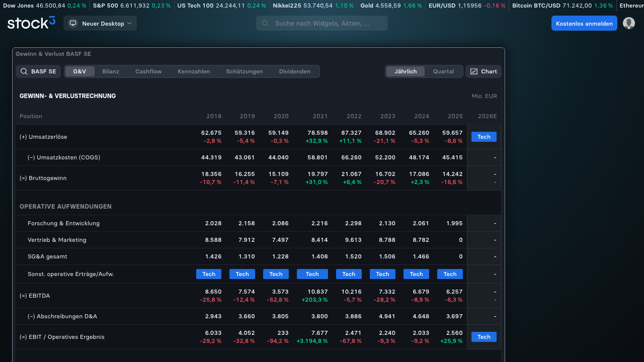
Task: Open the user avatar profile icon
Action: 629,23
